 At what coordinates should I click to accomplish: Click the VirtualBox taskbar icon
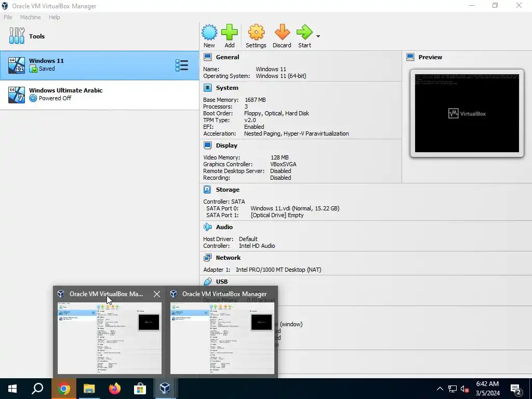[165, 389]
